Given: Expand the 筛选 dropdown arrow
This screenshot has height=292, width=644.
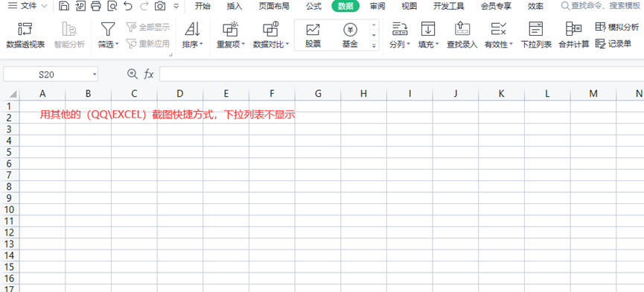Looking at the screenshot, I should 117,44.
